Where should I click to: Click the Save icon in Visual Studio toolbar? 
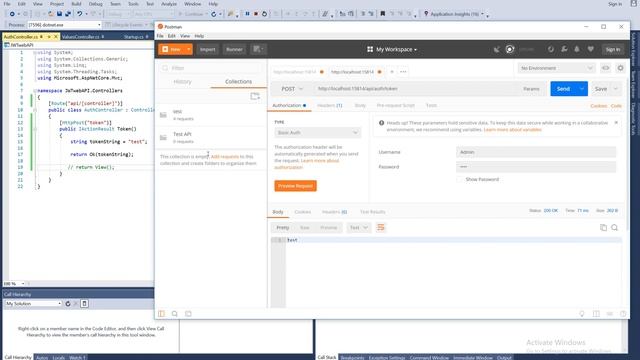click(59, 14)
